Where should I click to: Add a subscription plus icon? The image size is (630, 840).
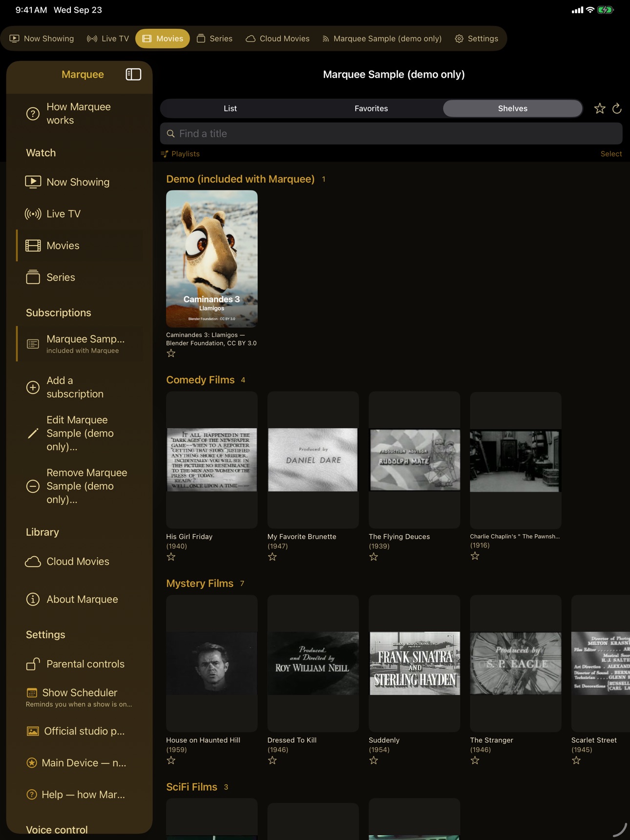[x=33, y=387]
